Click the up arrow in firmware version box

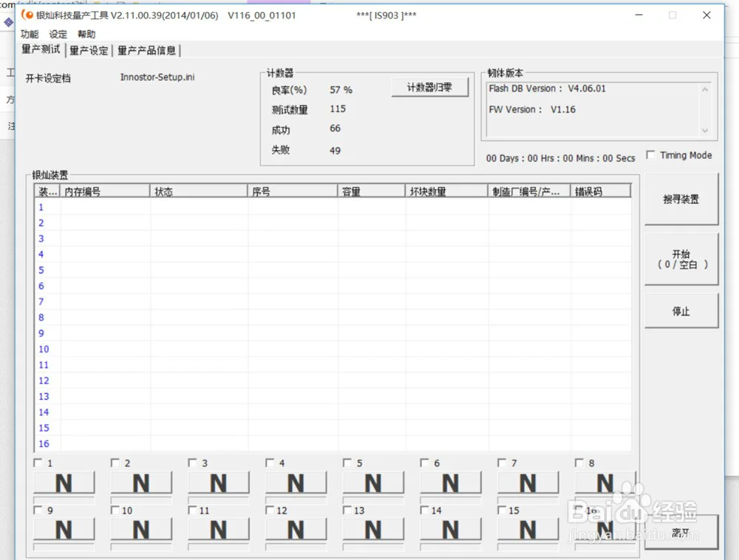705,89
